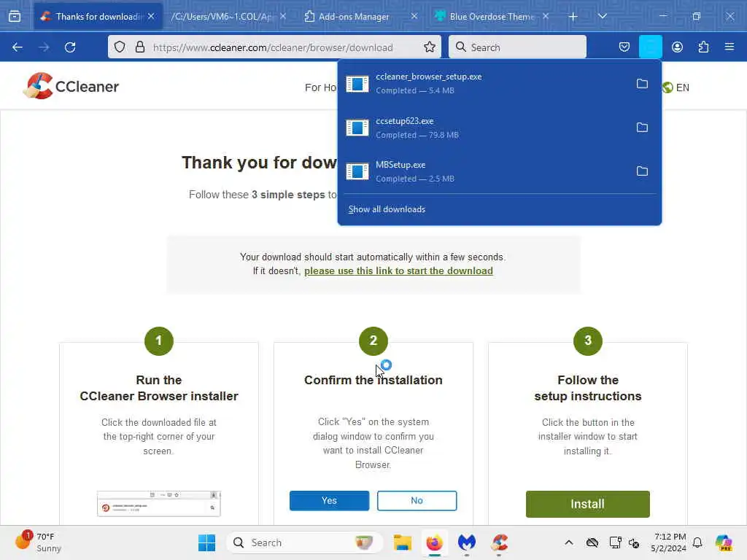Click the site padlock icon
This screenshot has width=747, height=560.
click(139, 47)
